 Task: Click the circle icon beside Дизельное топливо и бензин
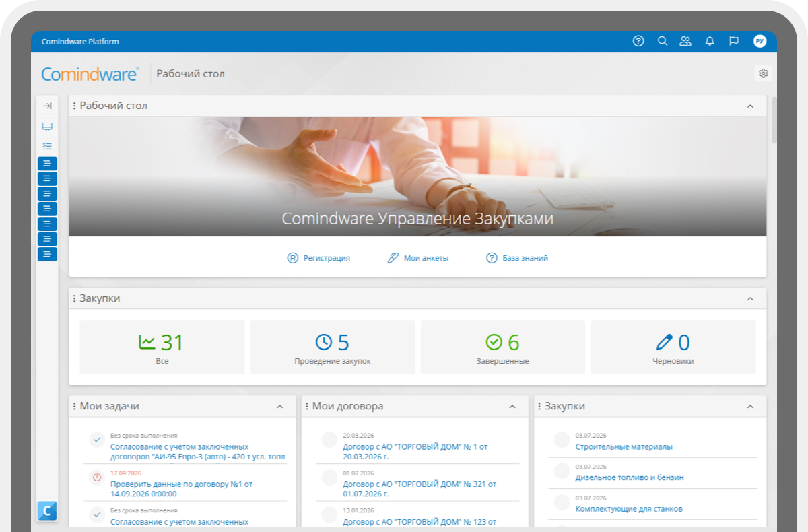click(x=562, y=471)
